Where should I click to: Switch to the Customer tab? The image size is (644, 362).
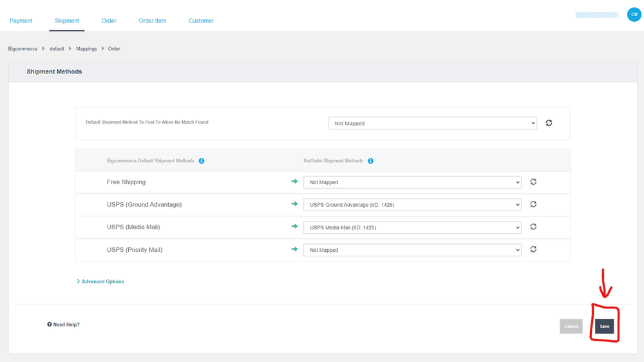(201, 21)
